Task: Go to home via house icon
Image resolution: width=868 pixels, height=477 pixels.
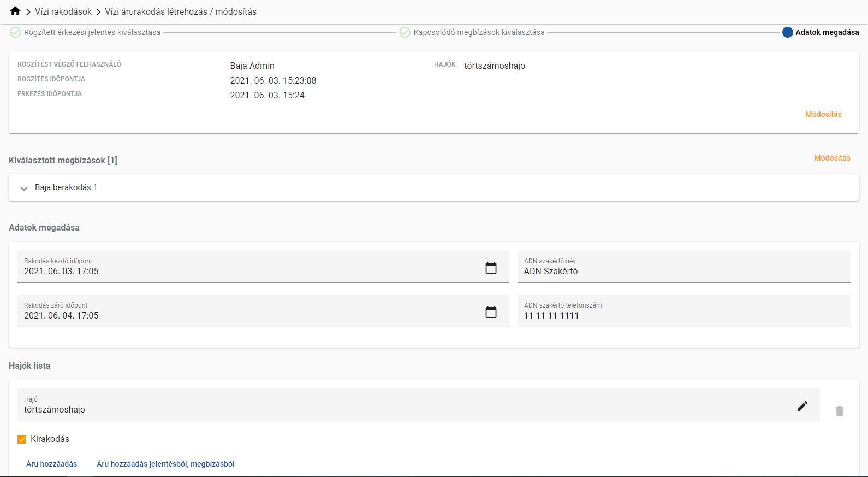Action: pos(15,11)
